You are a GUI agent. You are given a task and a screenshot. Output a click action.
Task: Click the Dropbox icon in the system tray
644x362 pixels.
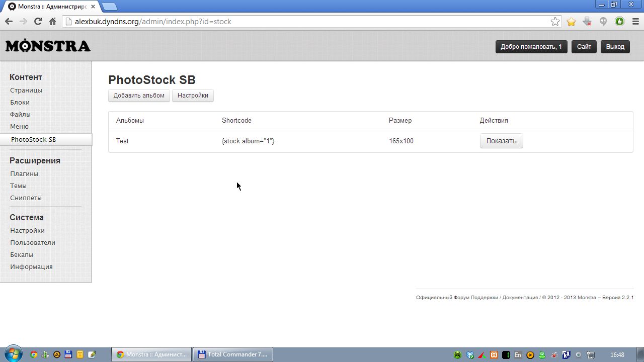pyautogui.click(x=469, y=354)
